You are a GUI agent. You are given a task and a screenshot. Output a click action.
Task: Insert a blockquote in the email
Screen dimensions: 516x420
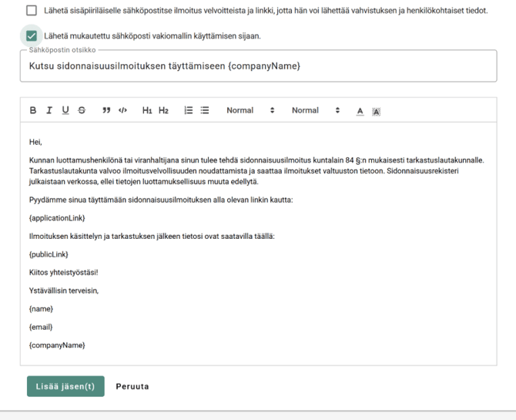coord(106,110)
